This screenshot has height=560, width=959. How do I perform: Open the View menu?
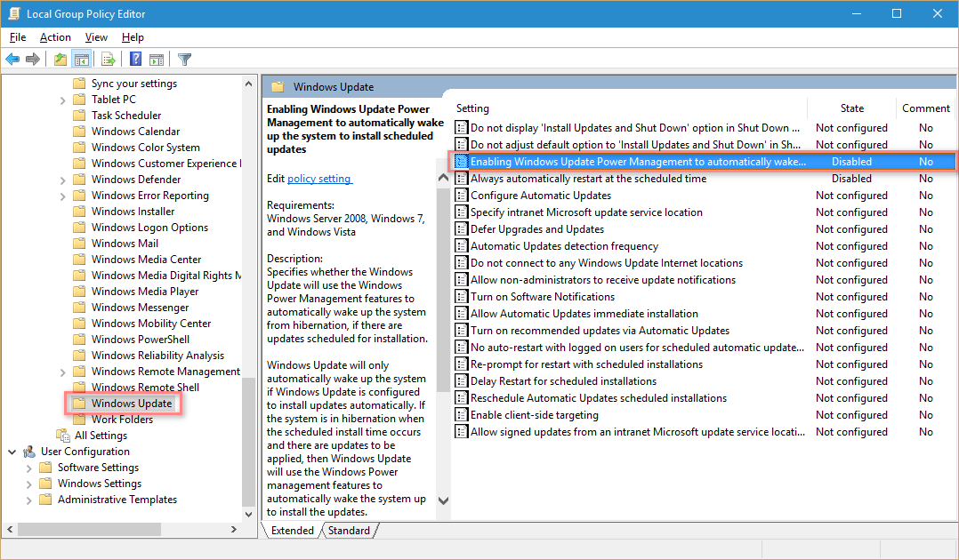point(96,37)
